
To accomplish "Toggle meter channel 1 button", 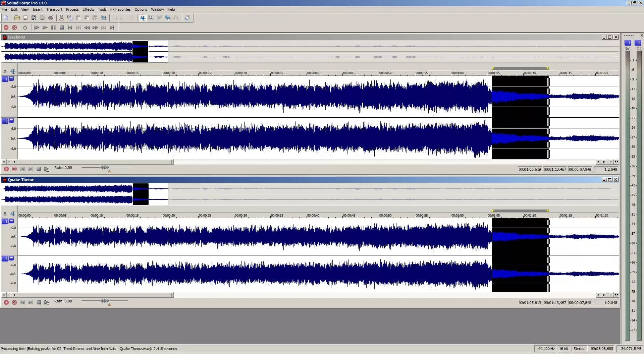I will [x=628, y=43].
